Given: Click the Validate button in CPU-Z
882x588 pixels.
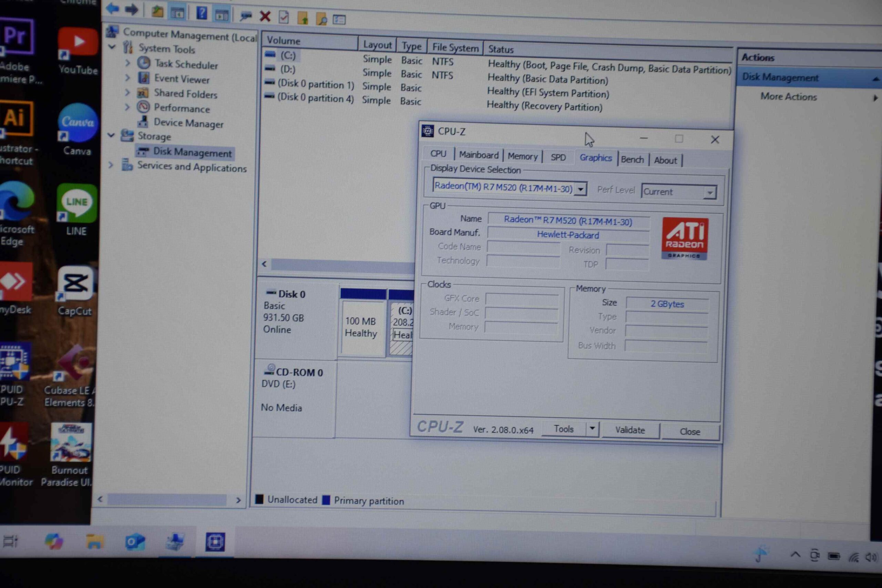Looking at the screenshot, I should 630,430.
